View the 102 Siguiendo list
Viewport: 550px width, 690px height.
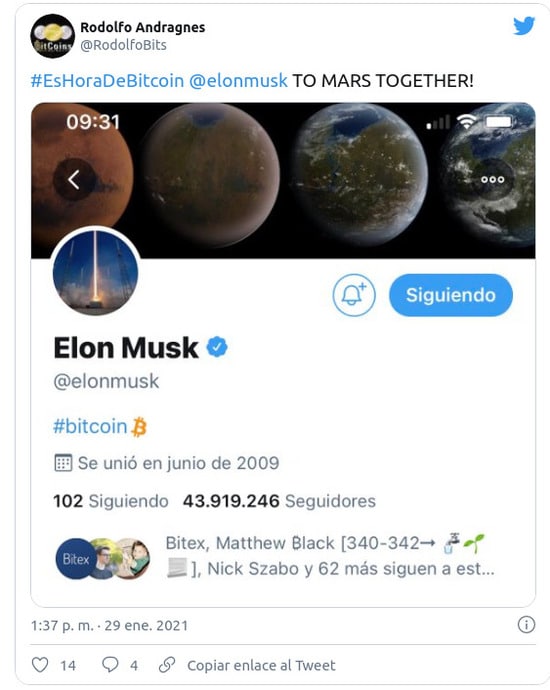coord(110,501)
